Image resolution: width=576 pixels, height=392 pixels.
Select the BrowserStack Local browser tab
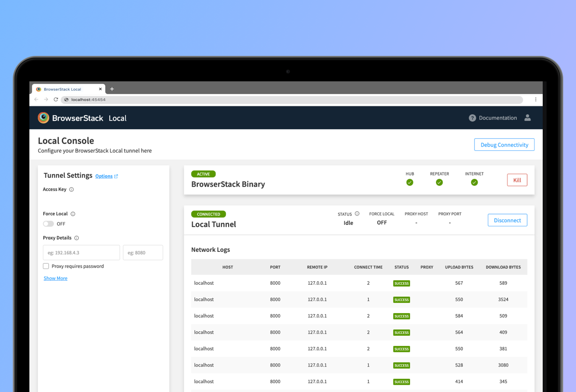(x=62, y=89)
